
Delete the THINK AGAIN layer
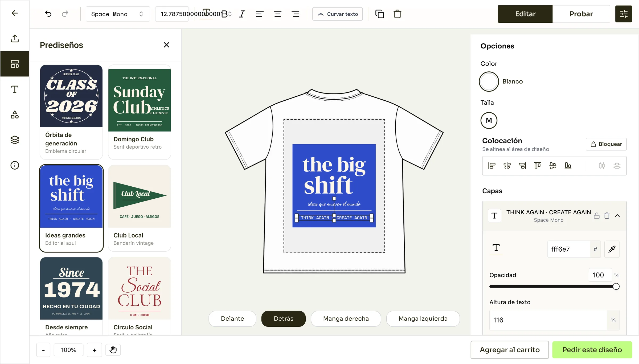coord(607,216)
